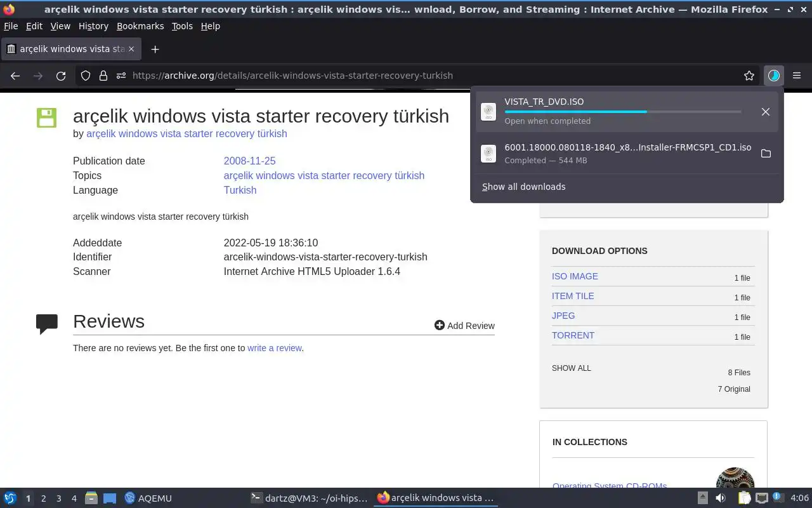Switch to workspace 2
This screenshot has height=508, width=812.
[43, 498]
